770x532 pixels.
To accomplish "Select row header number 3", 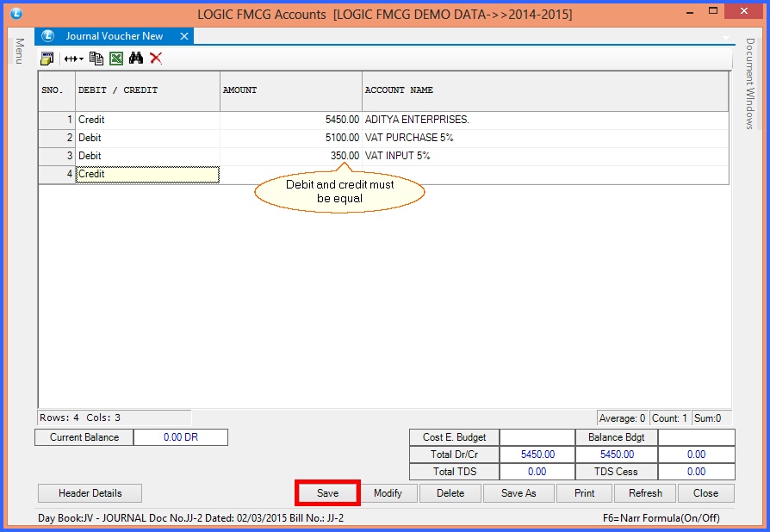I will pyautogui.click(x=57, y=156).
